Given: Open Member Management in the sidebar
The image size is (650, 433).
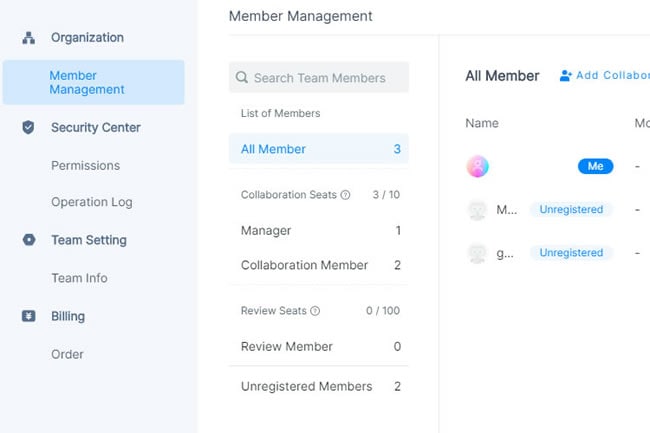Looking at the screenshot, I should 94,82.
